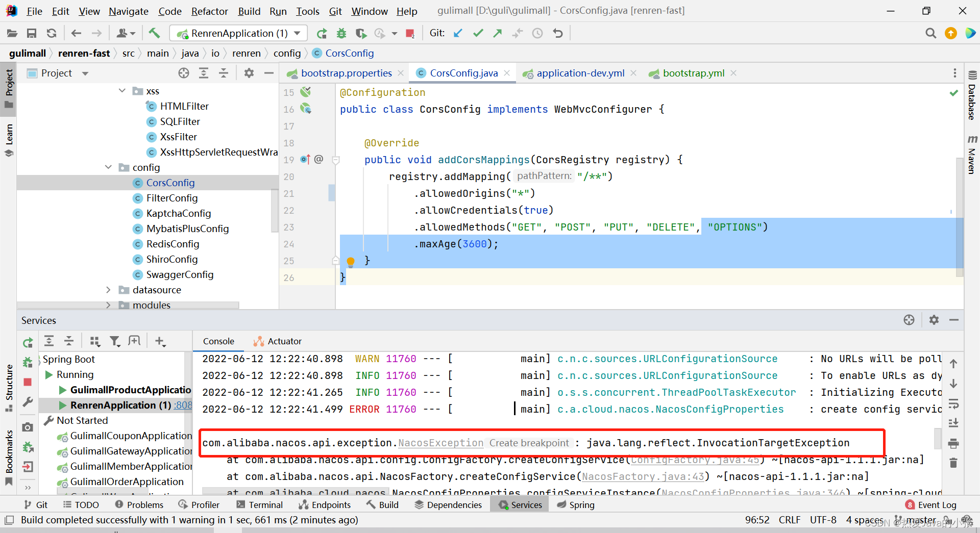Expand the modules folder
Image resolution: width=980 pixels, height=533 pixels.
[108, 305]
